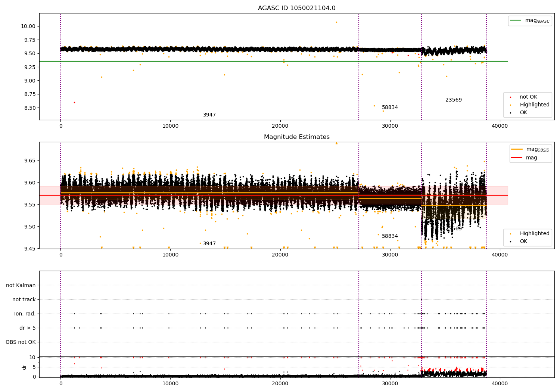Click the '9.75' y-axis tick label
This screenshot has height=392, width=560.
[x=29, y=40]
